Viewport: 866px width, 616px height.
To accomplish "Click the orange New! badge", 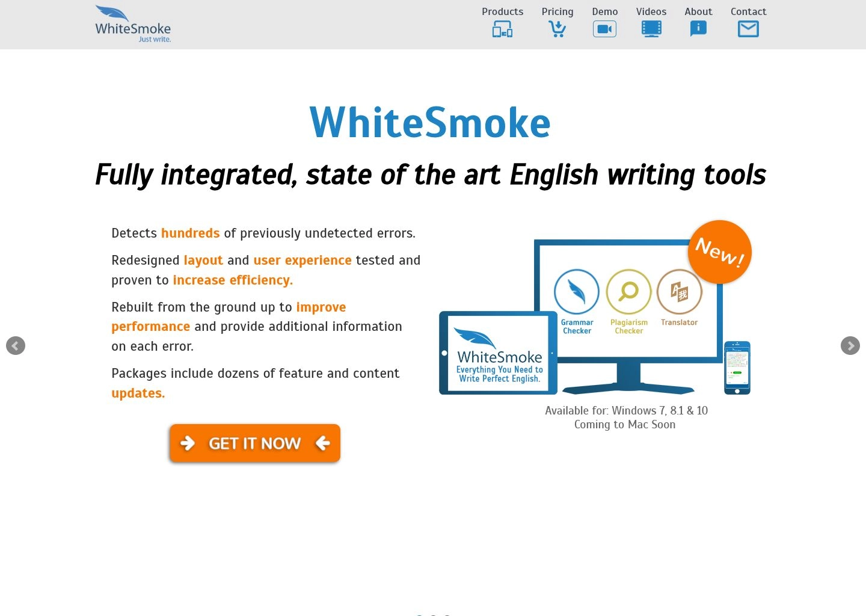I will click(720, 252).
